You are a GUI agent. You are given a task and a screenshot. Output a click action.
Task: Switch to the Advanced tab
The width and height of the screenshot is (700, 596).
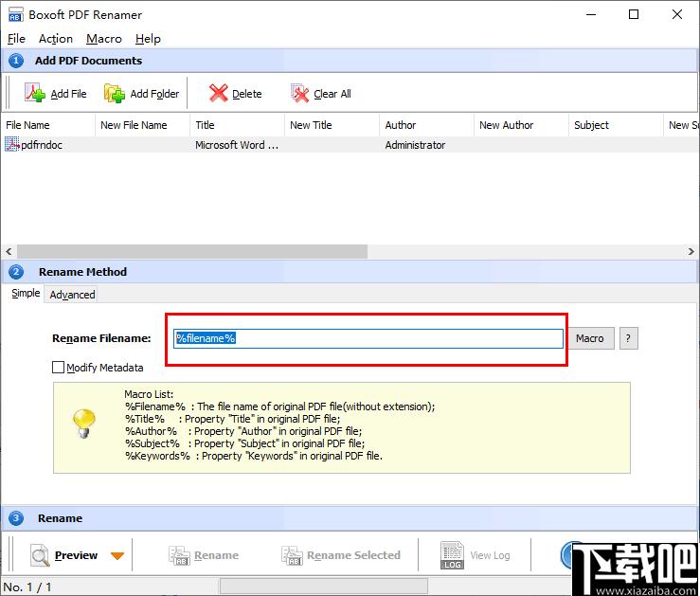click(72, 295)
